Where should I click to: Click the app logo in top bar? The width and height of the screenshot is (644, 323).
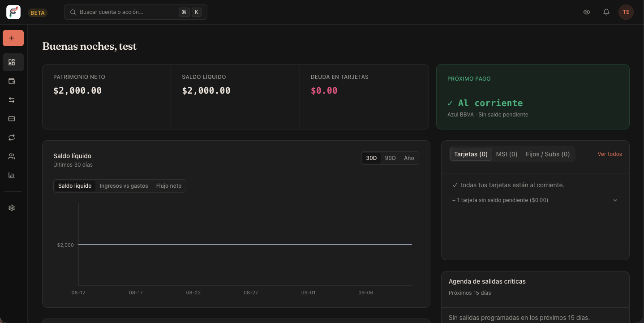pos(13,12)
